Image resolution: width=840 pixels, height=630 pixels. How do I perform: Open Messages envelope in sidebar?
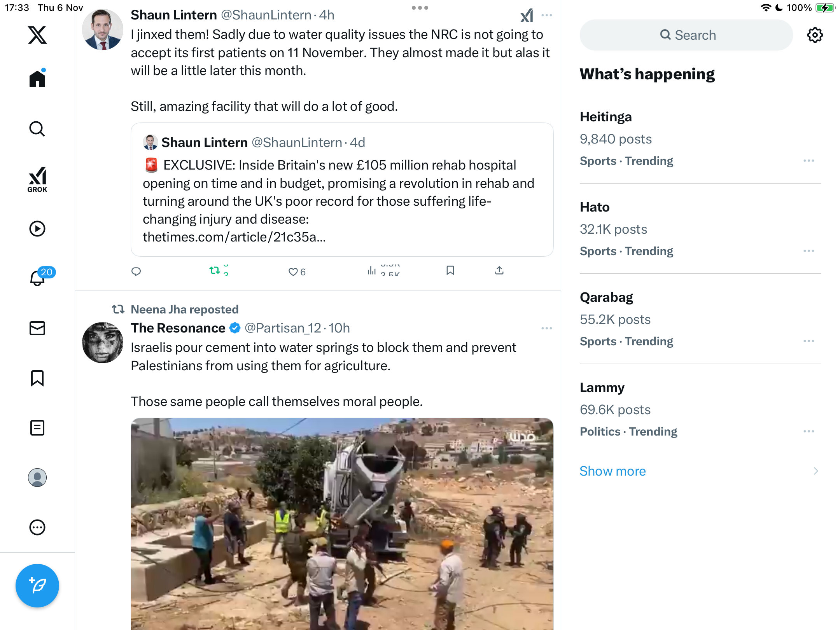point(37,328)
